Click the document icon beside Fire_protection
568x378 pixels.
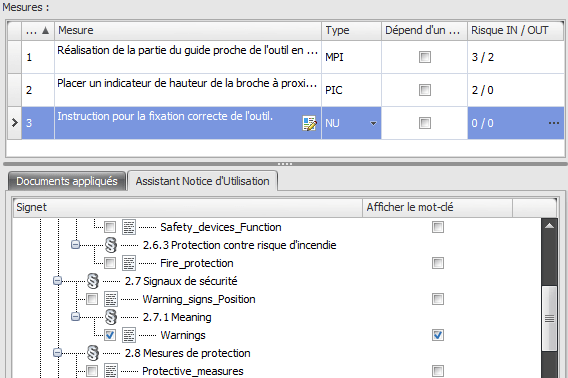point(129,263)
